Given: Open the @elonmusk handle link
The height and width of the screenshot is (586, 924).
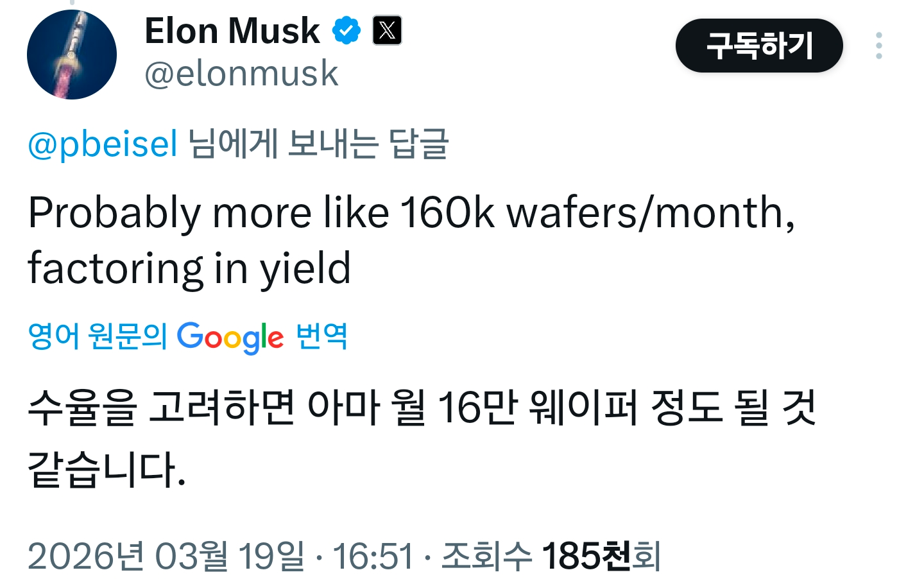Looking at the screenshot, I should 241,74.
